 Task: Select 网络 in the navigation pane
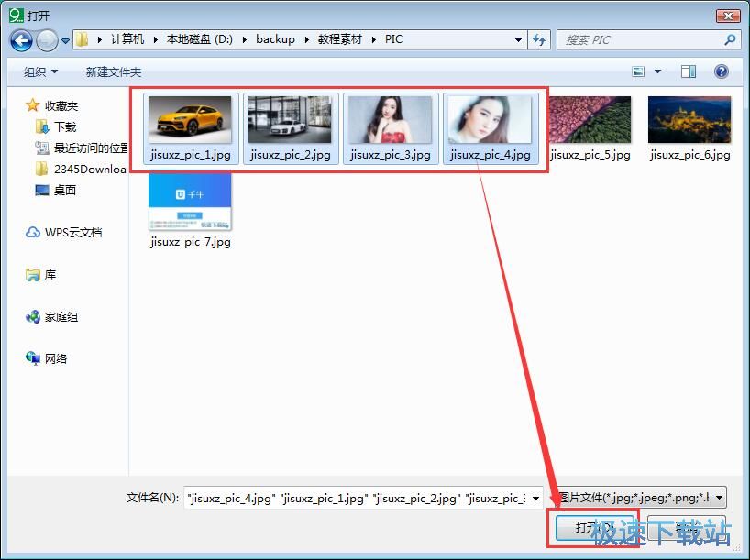coord(56,358)
